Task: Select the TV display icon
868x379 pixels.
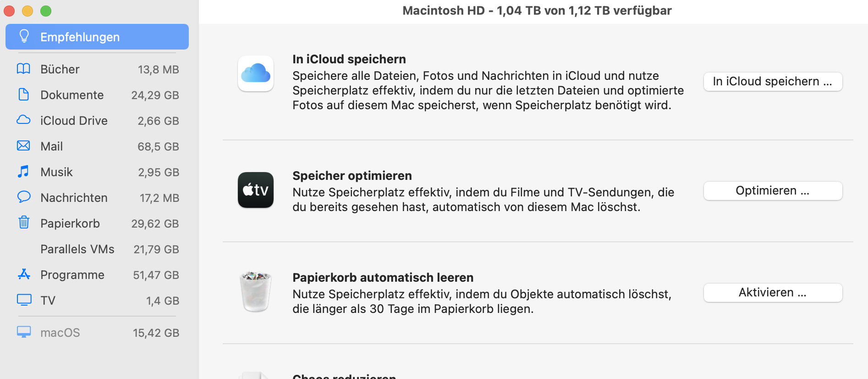Action: 24,300
